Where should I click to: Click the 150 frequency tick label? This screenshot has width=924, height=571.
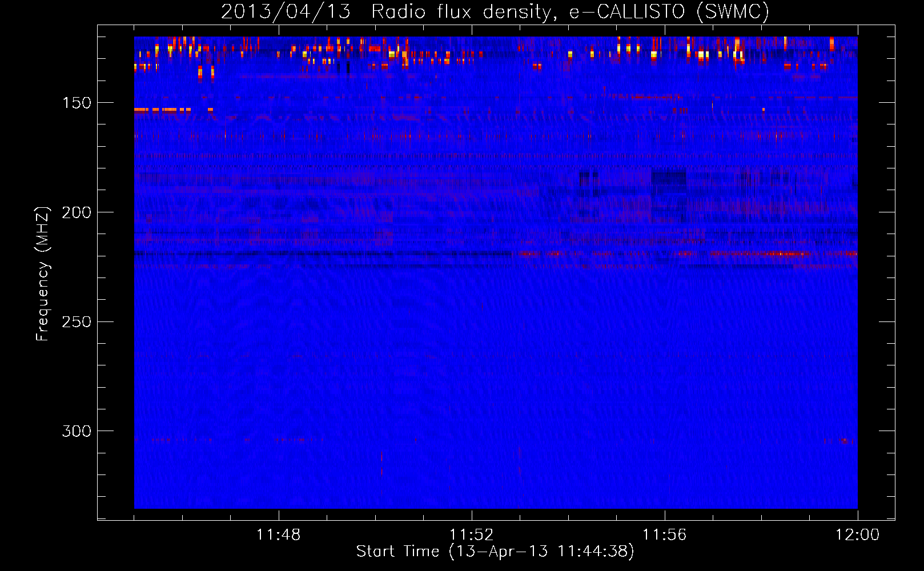pos(77,103)
